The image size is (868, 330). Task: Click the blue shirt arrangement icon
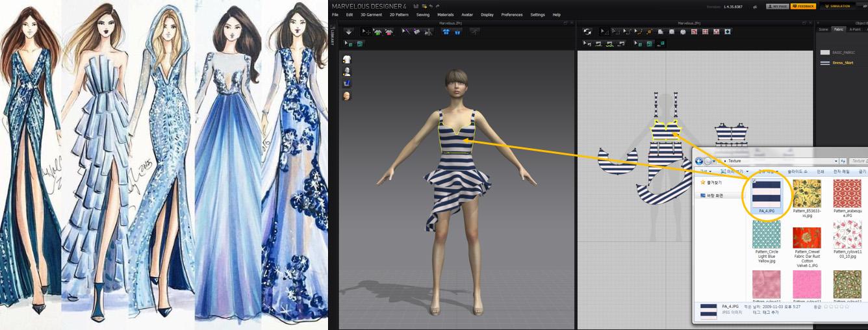[446, 31]
